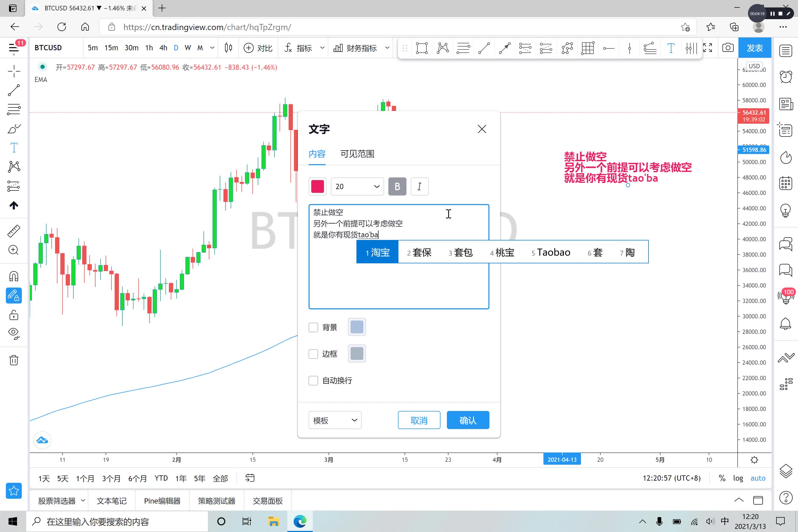Toggle stay in drawing mode
Image resolution: width=798 pixels, height=532 pixels.
(x=14, y=296)
